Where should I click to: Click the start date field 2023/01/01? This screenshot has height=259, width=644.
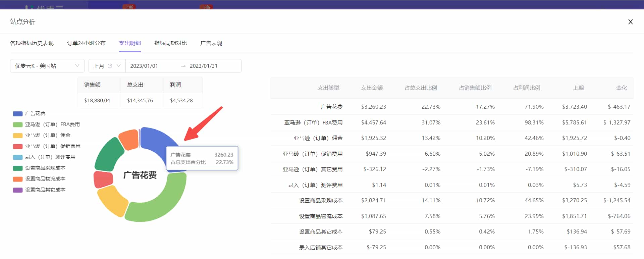144,66
